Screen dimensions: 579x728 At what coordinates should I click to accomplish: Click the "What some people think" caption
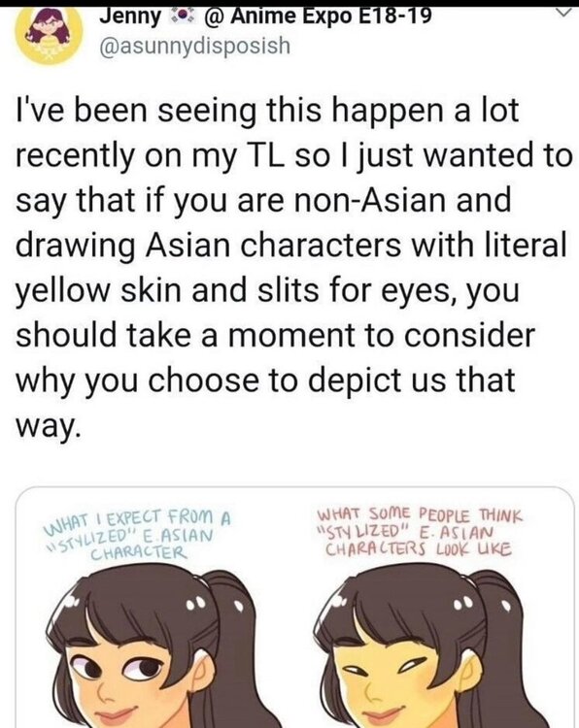(420, 514)
